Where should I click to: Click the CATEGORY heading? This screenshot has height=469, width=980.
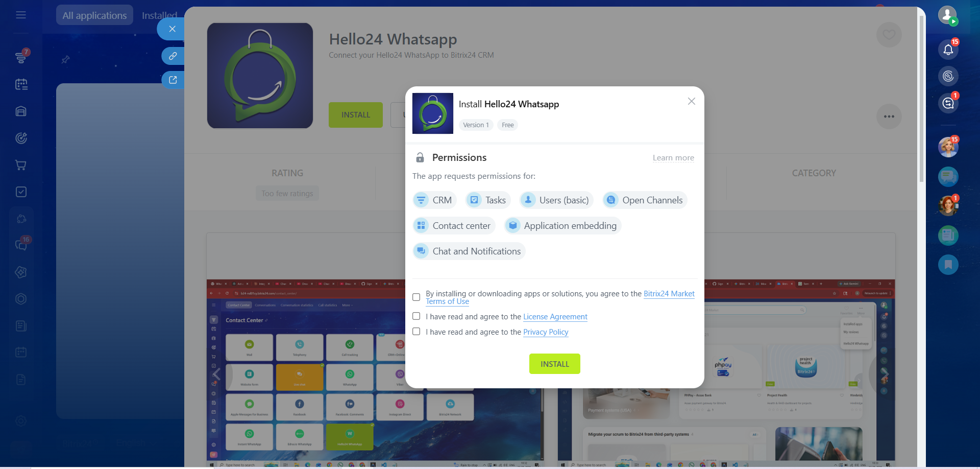tap(814, 173)
